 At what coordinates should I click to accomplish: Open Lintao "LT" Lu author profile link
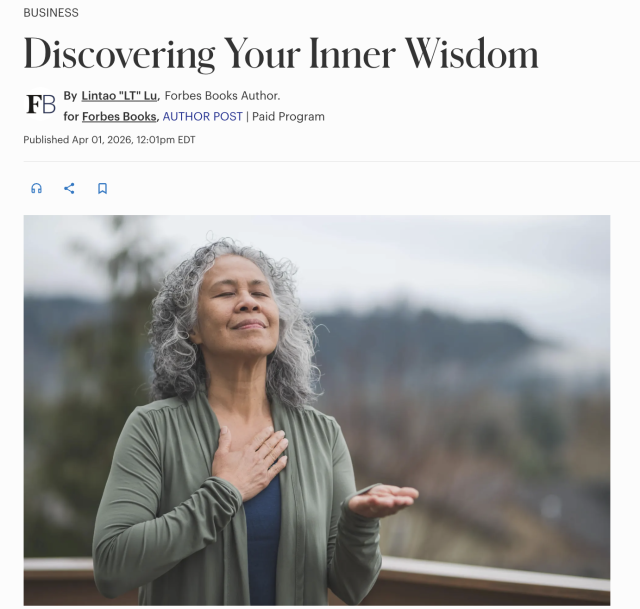click(119, 96)
